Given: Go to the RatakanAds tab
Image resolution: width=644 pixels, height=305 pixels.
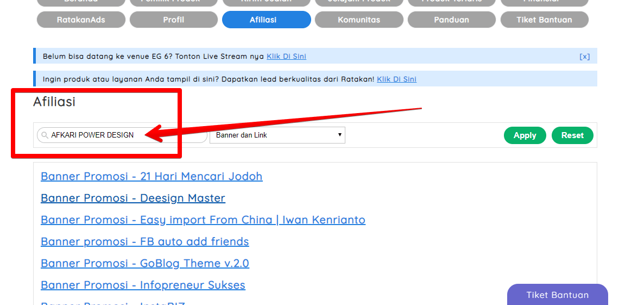Looking at the screenshot, I should 81,20.
